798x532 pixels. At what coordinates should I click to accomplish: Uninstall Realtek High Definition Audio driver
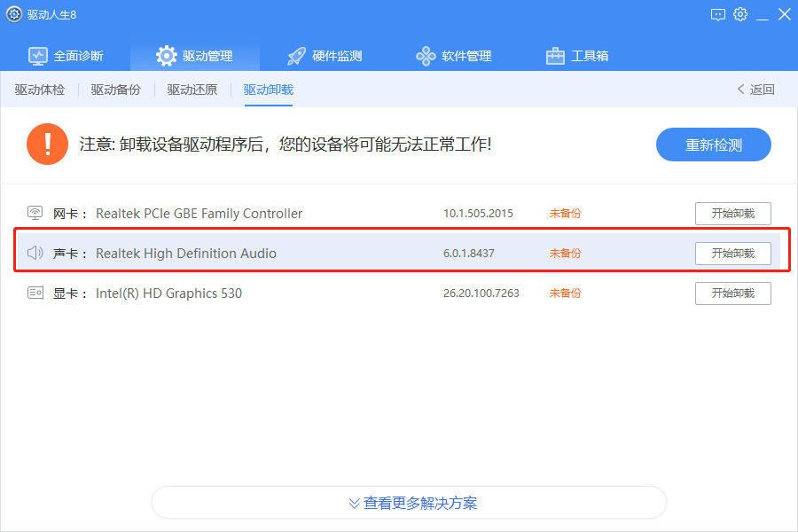click(x=733, y=253)
